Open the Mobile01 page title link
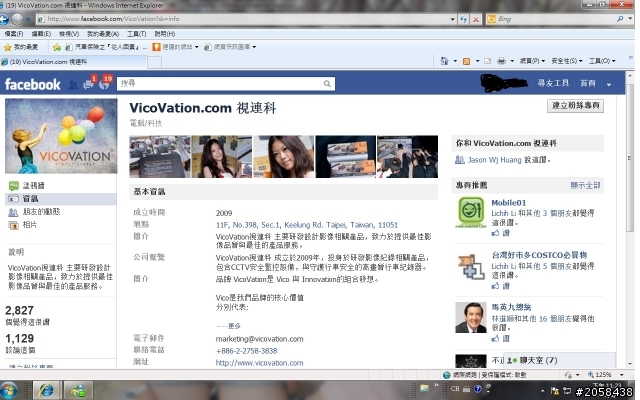This screenshot has width=640, height=400. click(x=509, y=203)
